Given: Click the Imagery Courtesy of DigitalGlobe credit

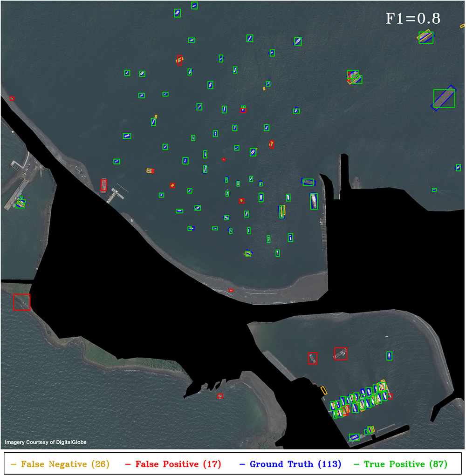Looking at the screenshot, I should [x=46, y=442].
